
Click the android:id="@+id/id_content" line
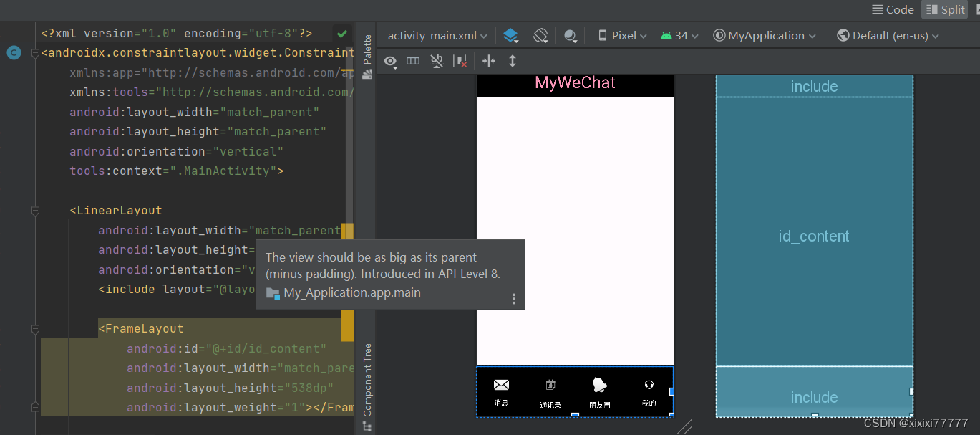click(x=226, y=348)
